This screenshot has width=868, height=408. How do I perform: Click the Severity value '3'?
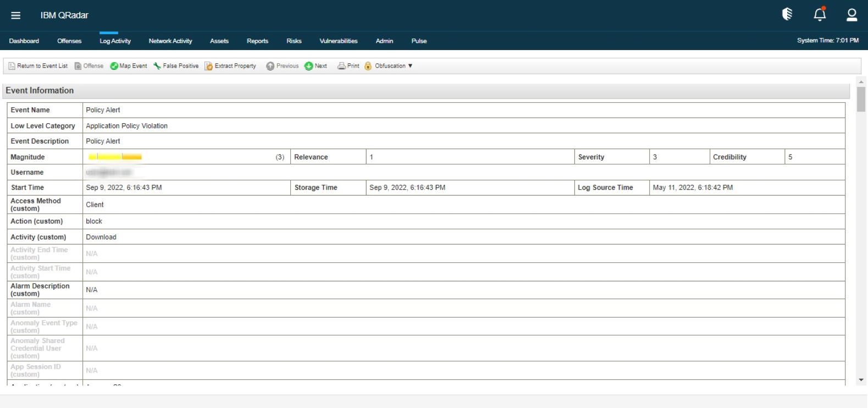(655, 157)
